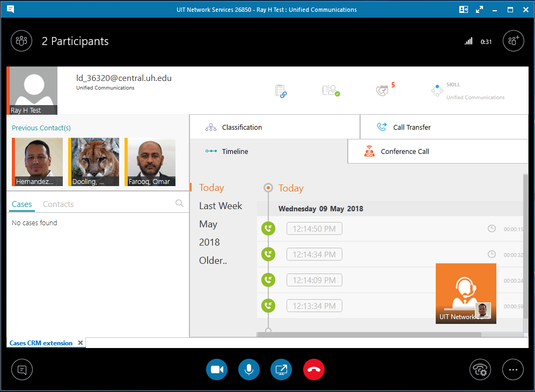Open call device settings

480,369
